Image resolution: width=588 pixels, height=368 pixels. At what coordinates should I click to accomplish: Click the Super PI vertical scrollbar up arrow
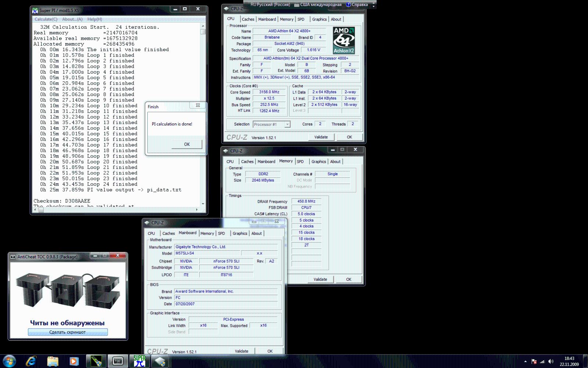(x=203, y=26)
